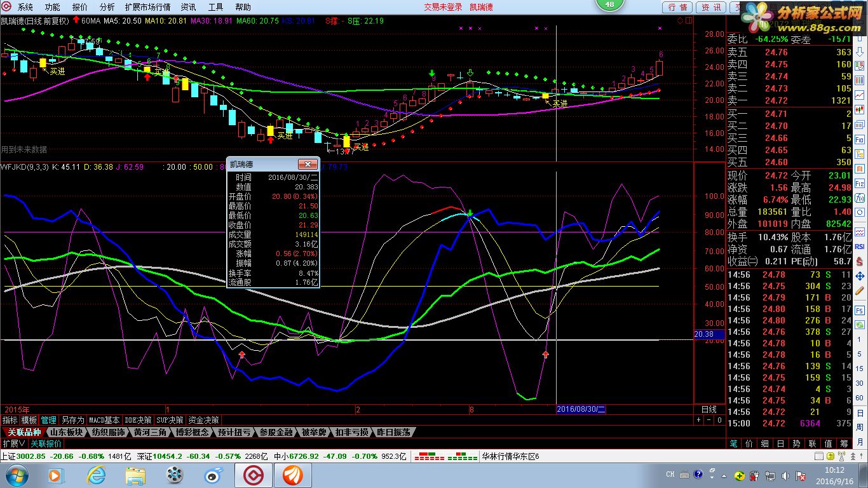Open the 帮助 menu
Image resolution: width=868 pixels, height=488 pixels.
pyautogui.click(x=243, y=7)
